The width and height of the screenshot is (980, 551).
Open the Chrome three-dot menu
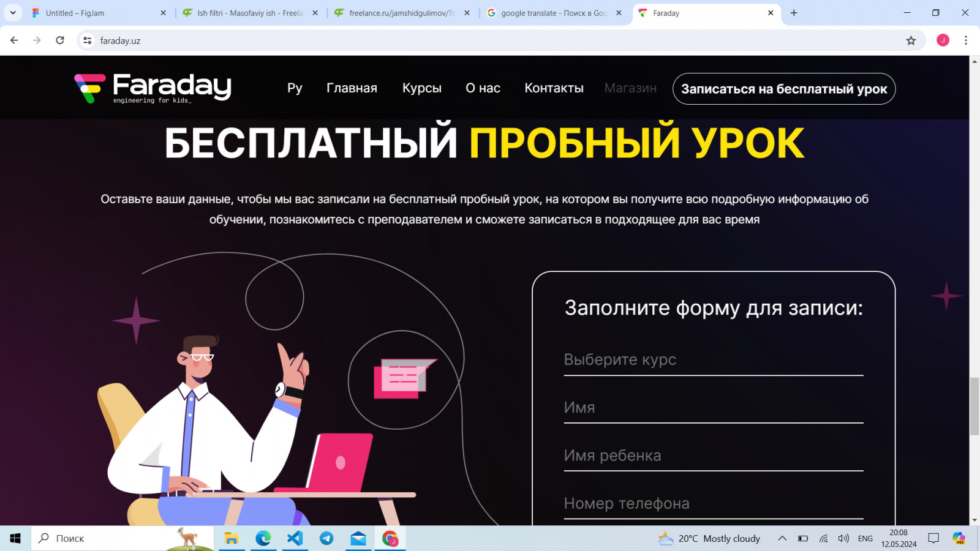point(966,40)
